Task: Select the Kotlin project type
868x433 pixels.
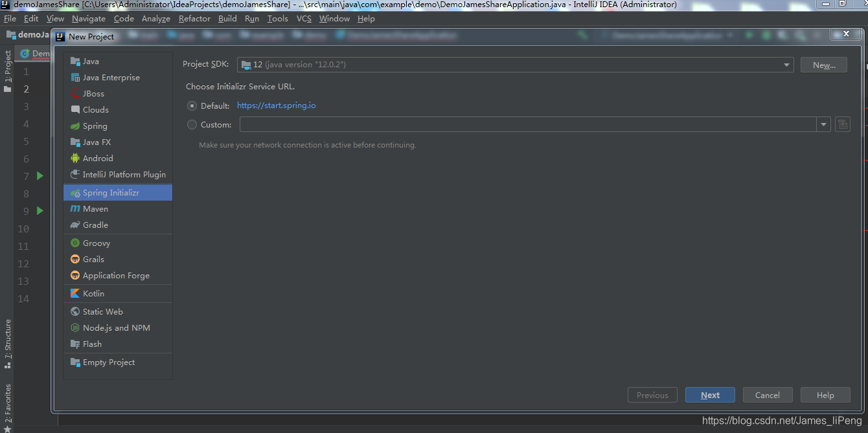Action: [x=118, y=294]
